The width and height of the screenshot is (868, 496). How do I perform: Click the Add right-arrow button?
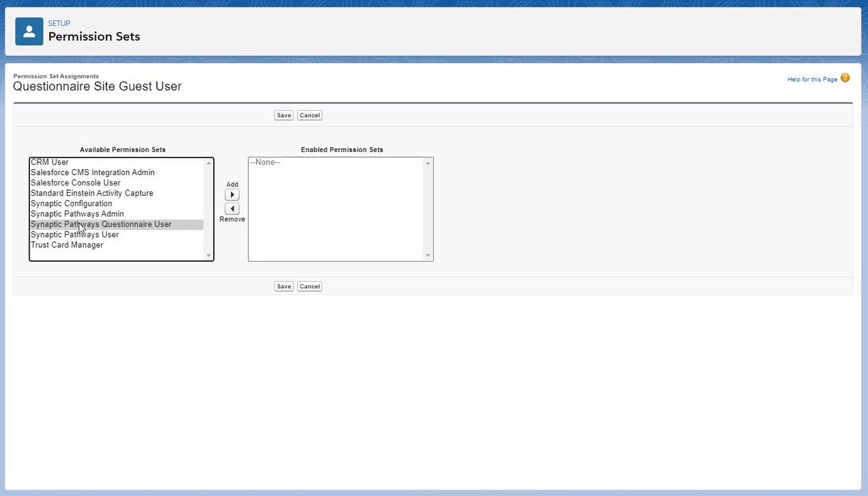click(232, 195)
